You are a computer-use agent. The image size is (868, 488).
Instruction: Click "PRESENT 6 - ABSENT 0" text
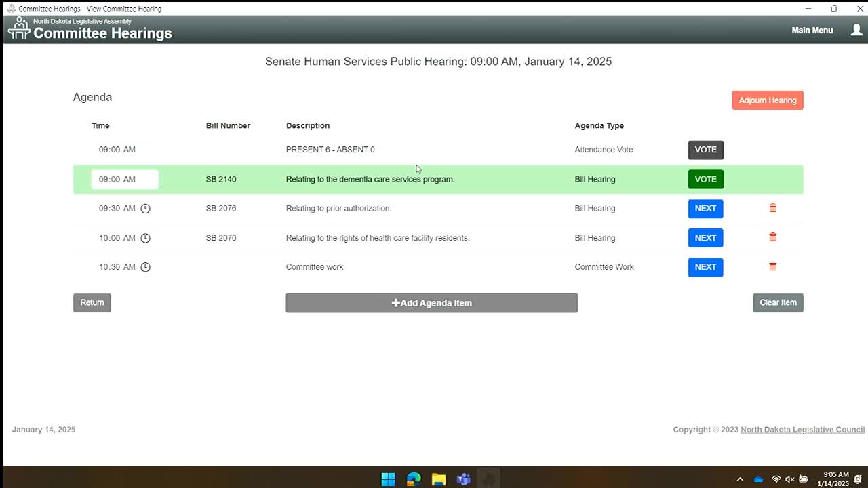(330, 150)
